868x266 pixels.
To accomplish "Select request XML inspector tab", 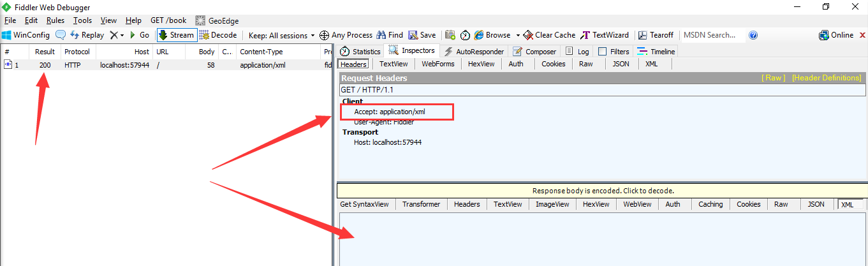I will (652, 64).
